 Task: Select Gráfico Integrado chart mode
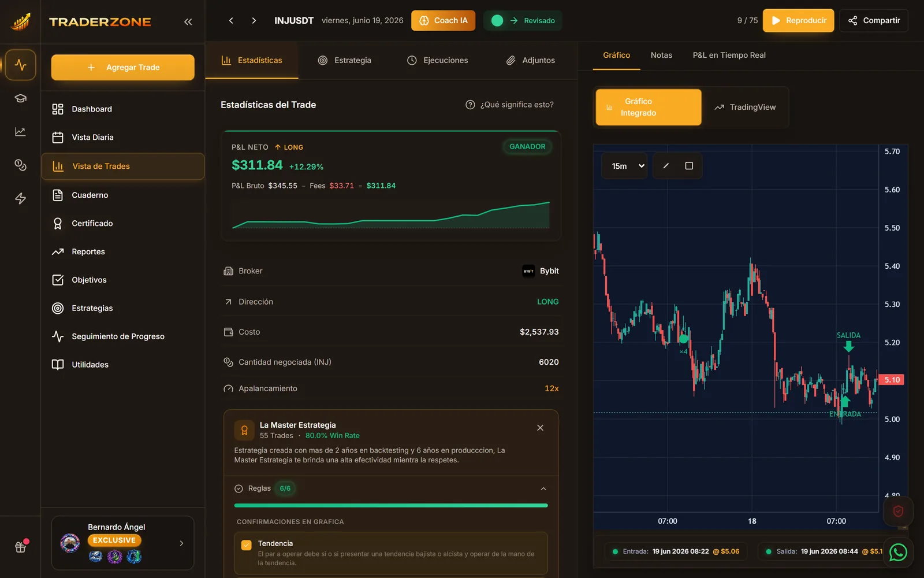click(x=649, y=107)
